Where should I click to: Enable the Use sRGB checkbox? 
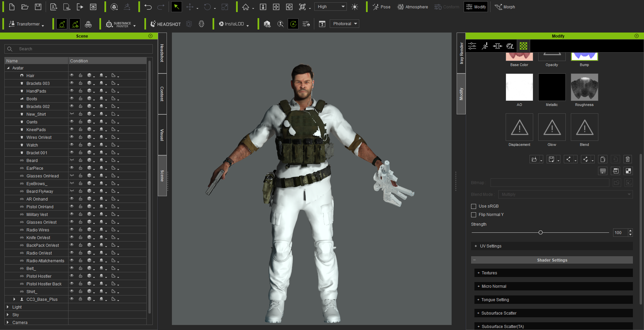click(x=473, y=206)
